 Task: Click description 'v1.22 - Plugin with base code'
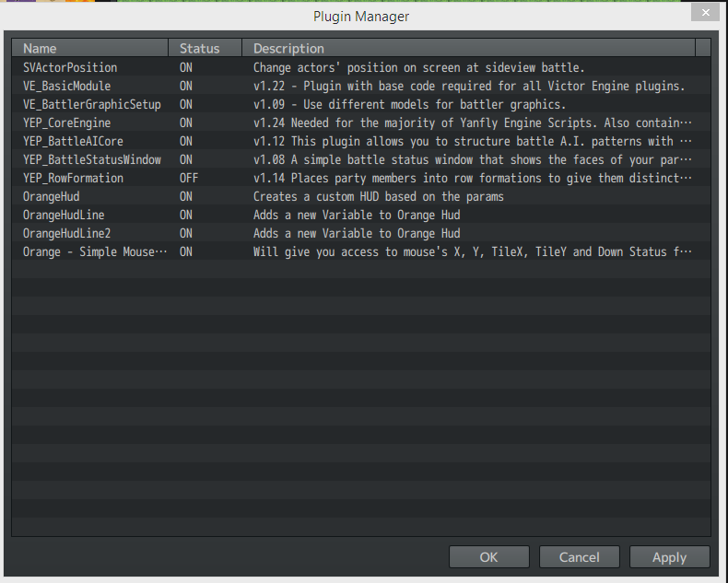point(469,87)
